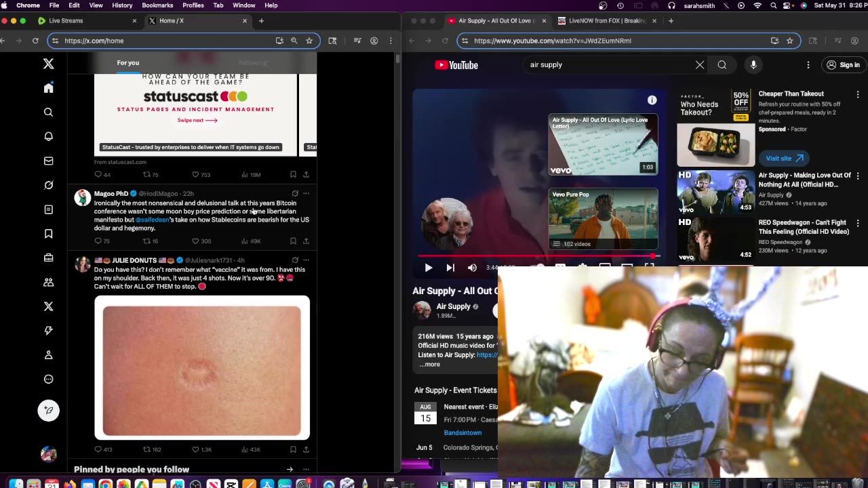This screenshot has width=868, height=488.
Task: Mute the YouTube video player
Action: [x=472, y=268]
